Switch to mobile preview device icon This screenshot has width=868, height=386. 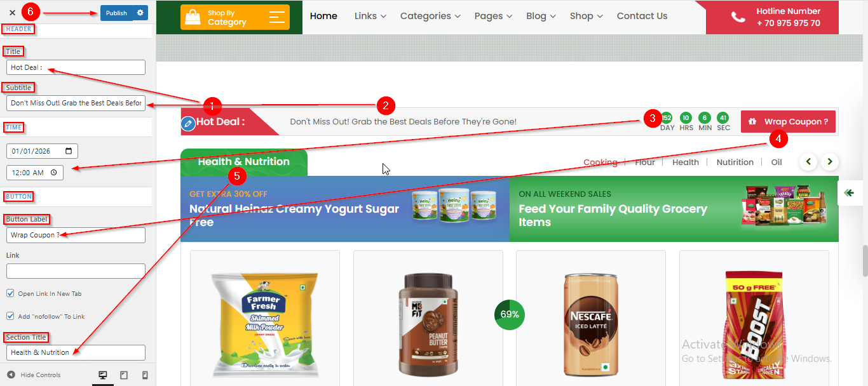coord(145,375)
